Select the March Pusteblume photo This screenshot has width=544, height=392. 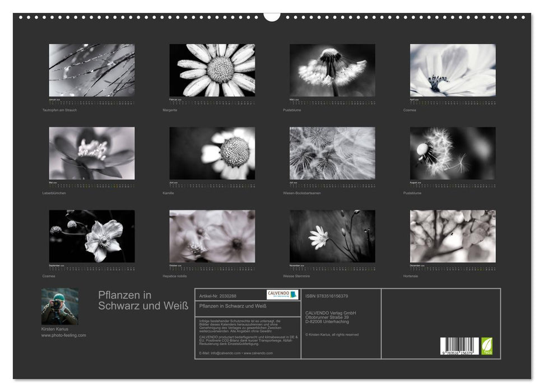[332, 71]
